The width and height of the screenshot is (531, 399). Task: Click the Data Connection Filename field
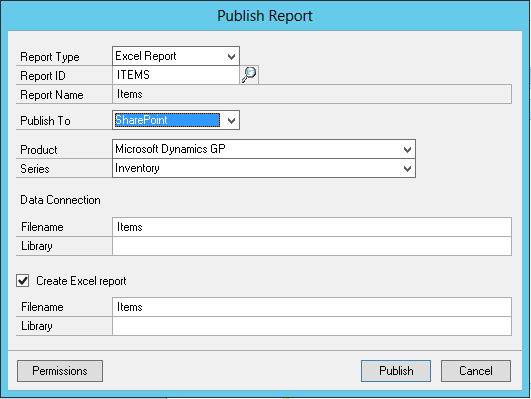[312, 227]
